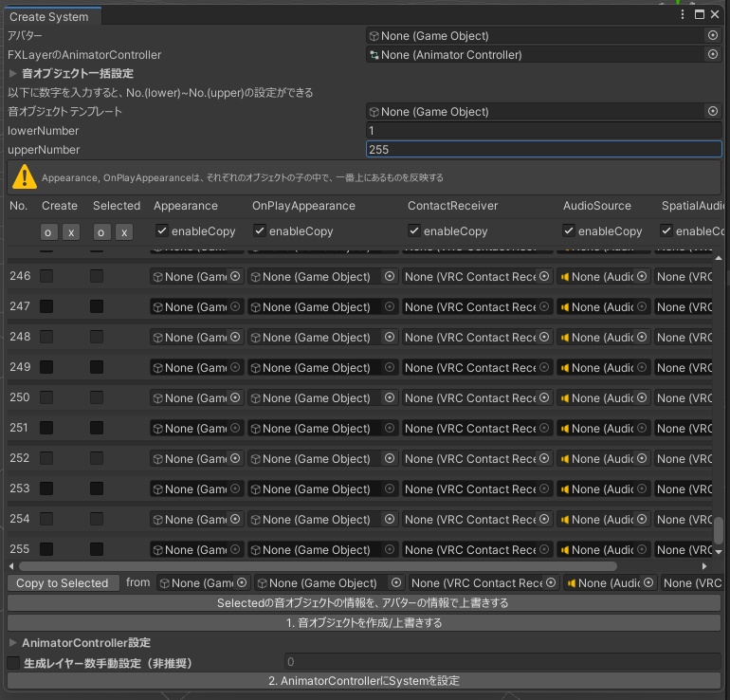
Task: Open AudioSource picker in Copy to Selected row
Action: (x=648, y=582)
